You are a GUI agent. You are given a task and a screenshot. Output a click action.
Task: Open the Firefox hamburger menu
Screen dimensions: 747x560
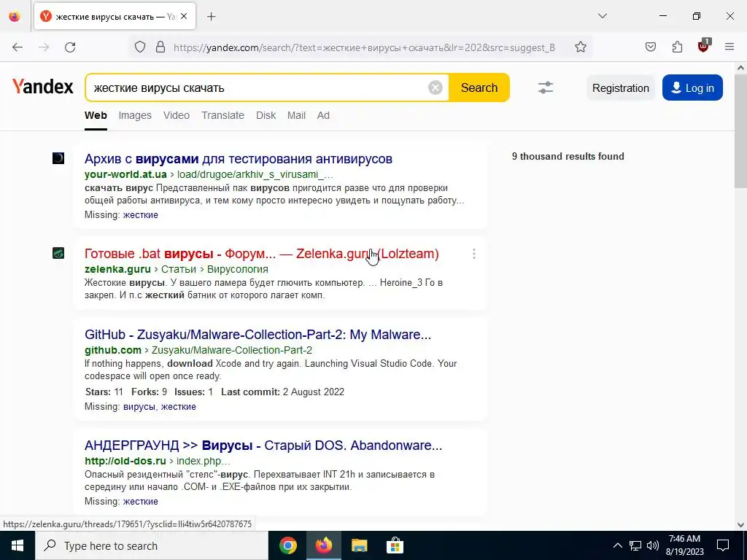[x=729, y=47]
